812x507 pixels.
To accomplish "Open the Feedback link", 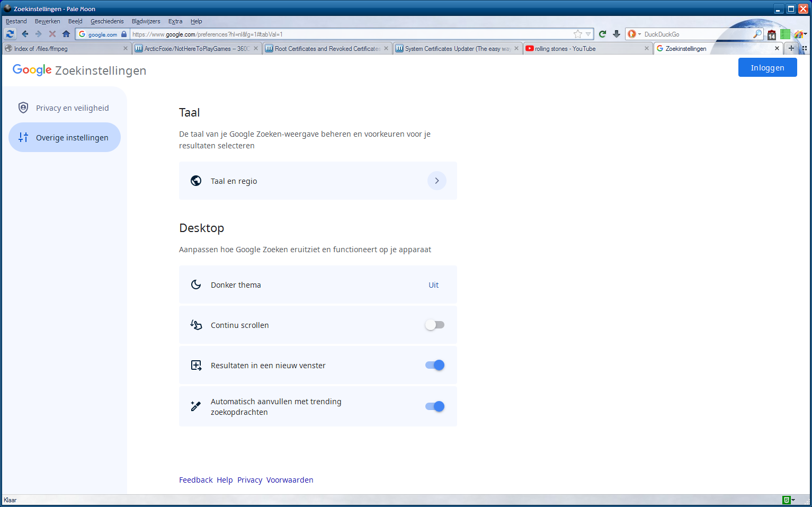I will pyautogui.click(x=196, y=480).
